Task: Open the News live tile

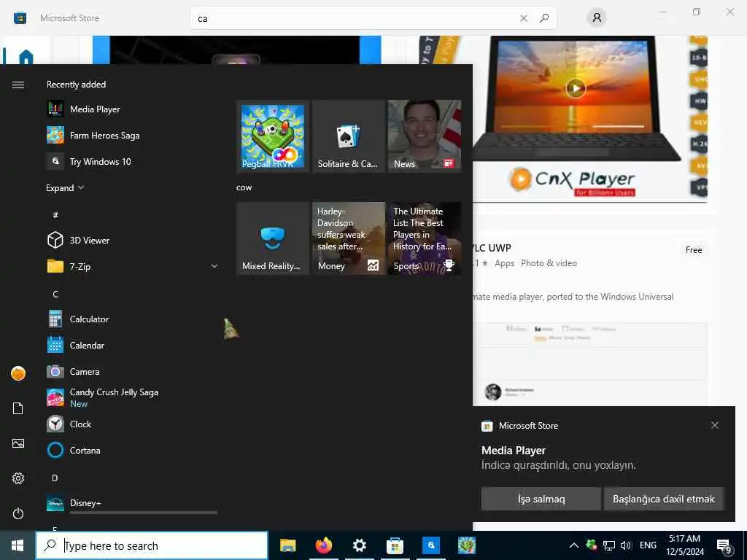Action: tap(424, 136)
